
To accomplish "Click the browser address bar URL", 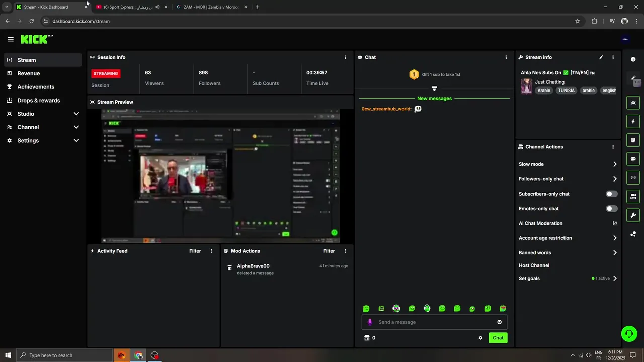I will [x=81, y=21].
